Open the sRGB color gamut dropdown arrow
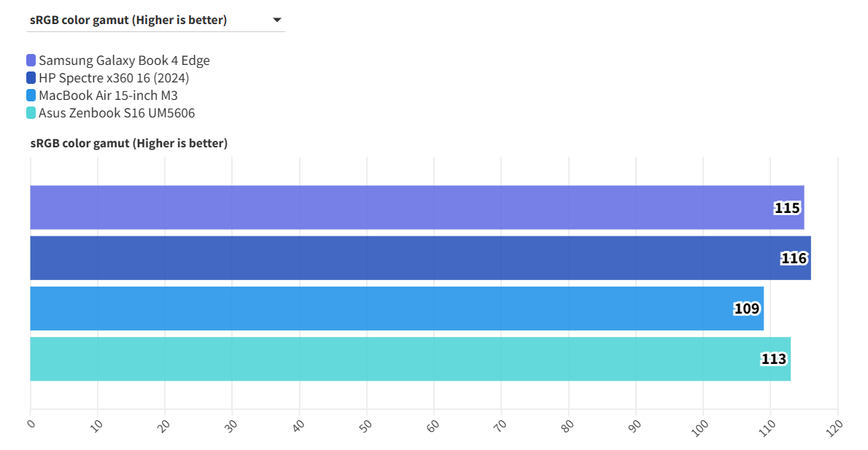The width and height of the screenshot is (868, 450). (x=277, y=20)
